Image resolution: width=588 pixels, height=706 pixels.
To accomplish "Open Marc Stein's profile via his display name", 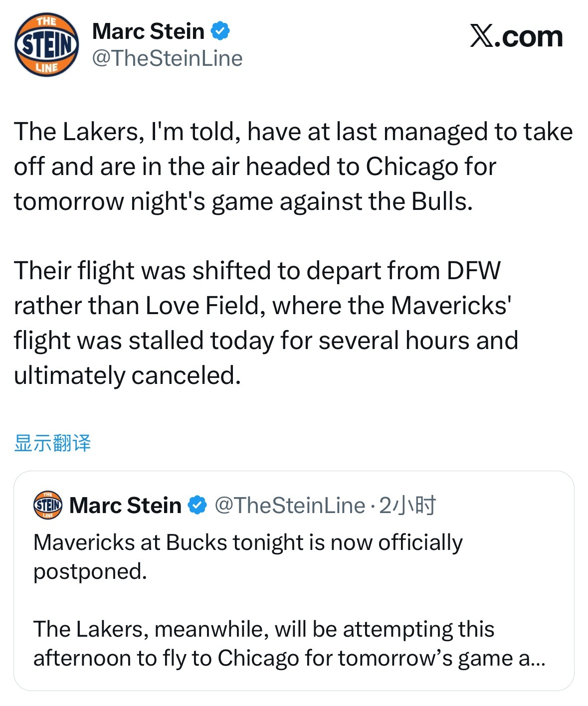I will point(147,30).
